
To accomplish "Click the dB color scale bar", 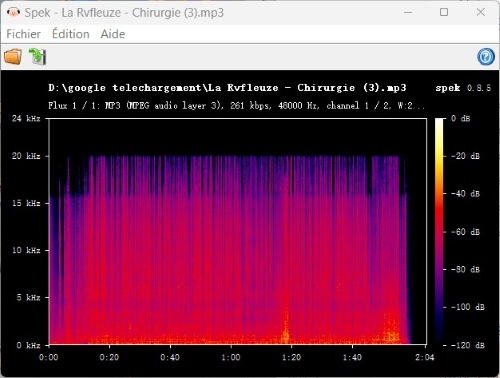I will [x=439, y=231].
